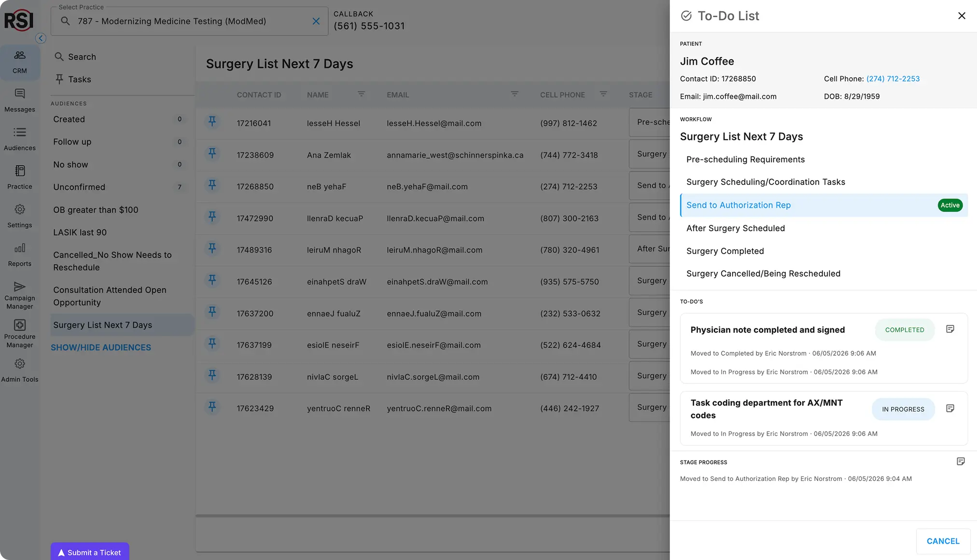Pin the row for einahpetS draW
The height and width of the screenshot is (560, 977).
pyautogui.click(x=212, y=280)
